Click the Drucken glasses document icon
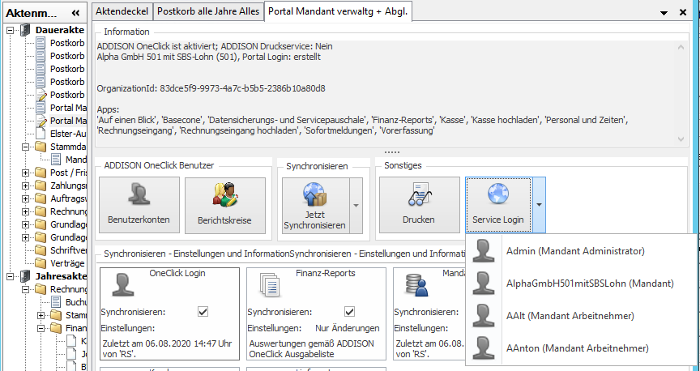Viewport: 700px width, 371px height. point(419,195)
